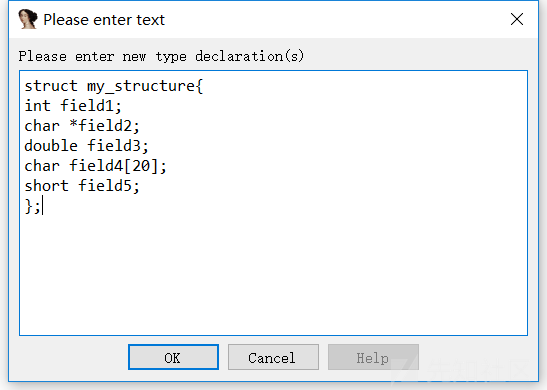Dismiss the dialog using the Cancel button

[x=273, y=357]
